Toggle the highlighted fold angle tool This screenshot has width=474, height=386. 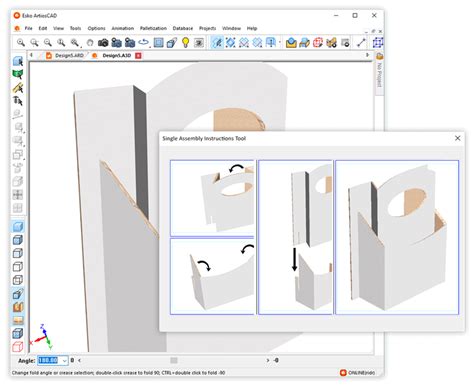pos(217,43)
